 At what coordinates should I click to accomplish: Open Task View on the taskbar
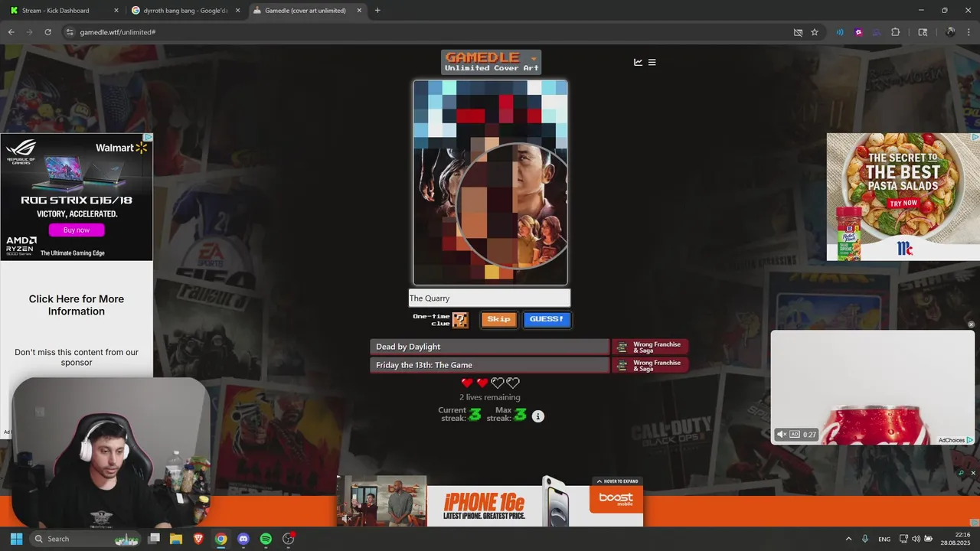pyautogui.click(x=154, y=539)
